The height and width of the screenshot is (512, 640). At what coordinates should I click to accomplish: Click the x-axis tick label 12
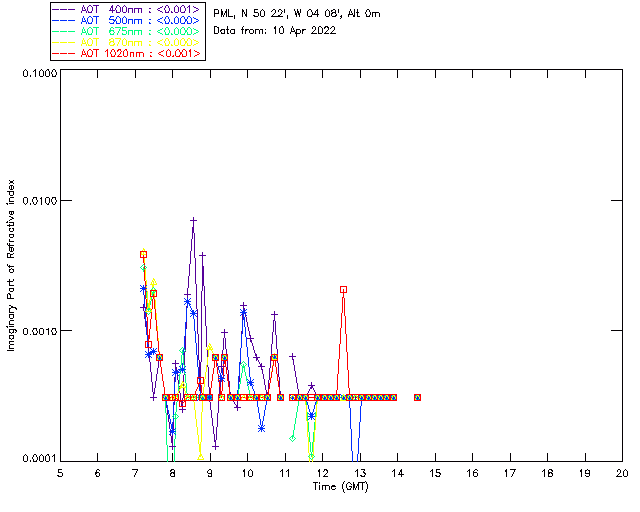(322, 473)
